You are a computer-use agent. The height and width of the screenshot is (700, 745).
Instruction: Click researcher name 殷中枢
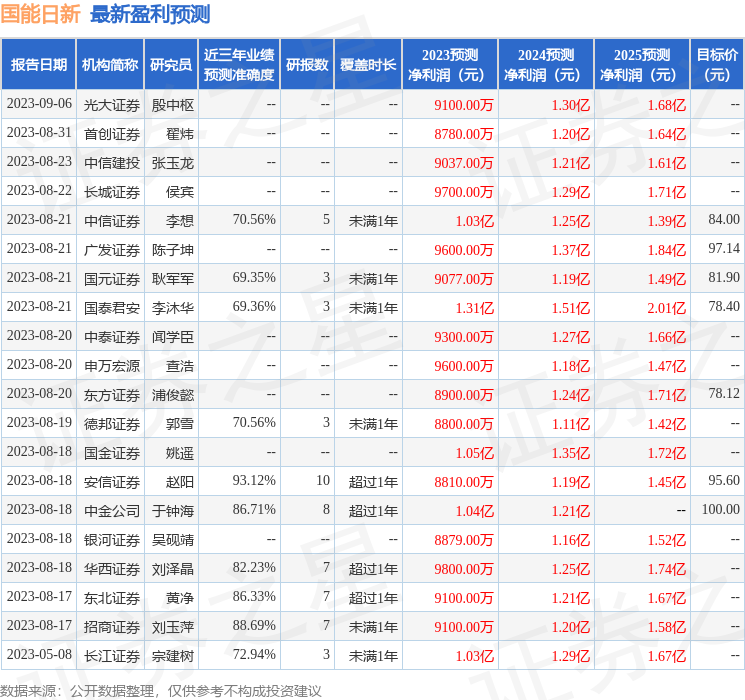[x=173, y=105]
